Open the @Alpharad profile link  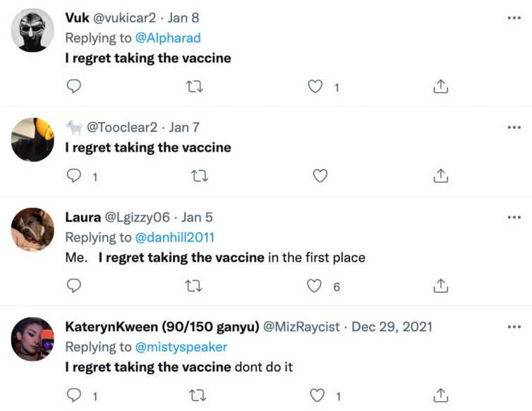[x=167, y=37]
